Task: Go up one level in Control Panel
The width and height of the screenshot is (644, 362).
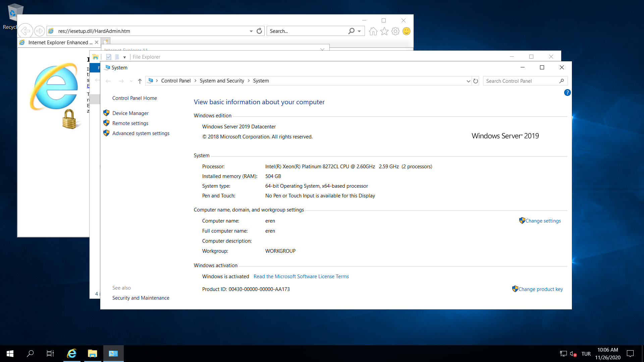Action: 140,81
